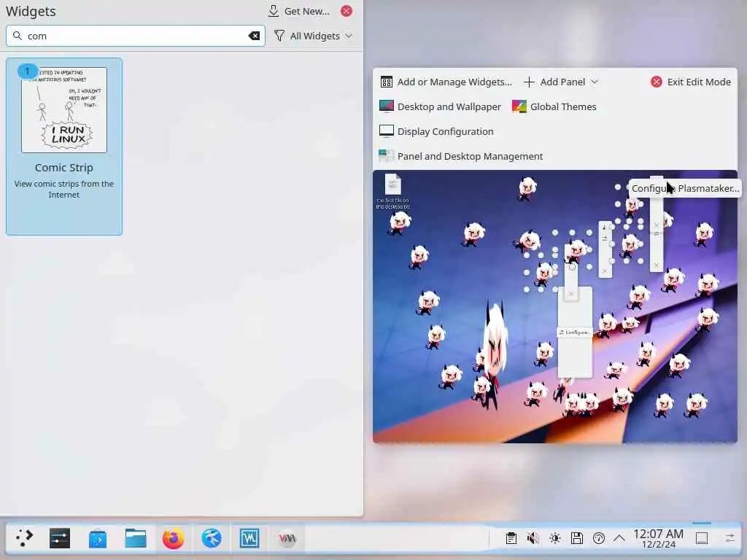This screenshot has height=560, width=747.
Task: Click the Display Configuration monitor icon
Action: (x=387, y=131)
